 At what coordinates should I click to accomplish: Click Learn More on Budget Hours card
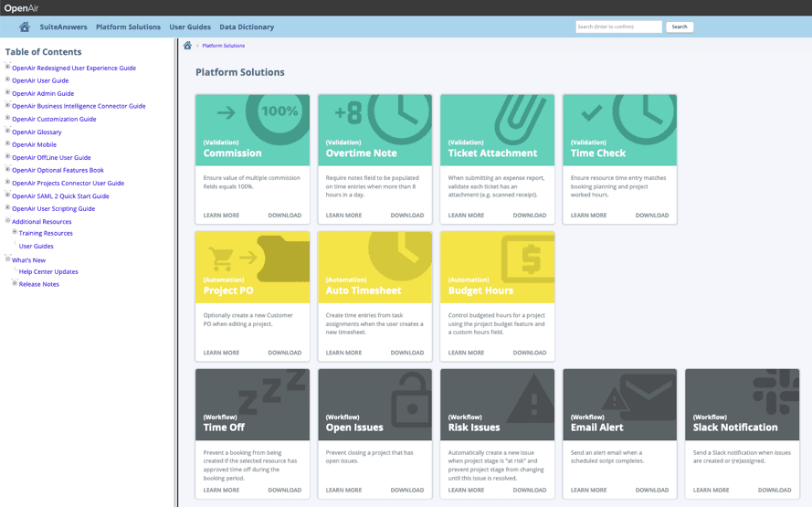(466, 353)
